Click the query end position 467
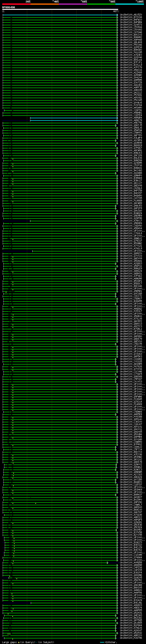Screen dimensions: 146x644 point(115,11)
